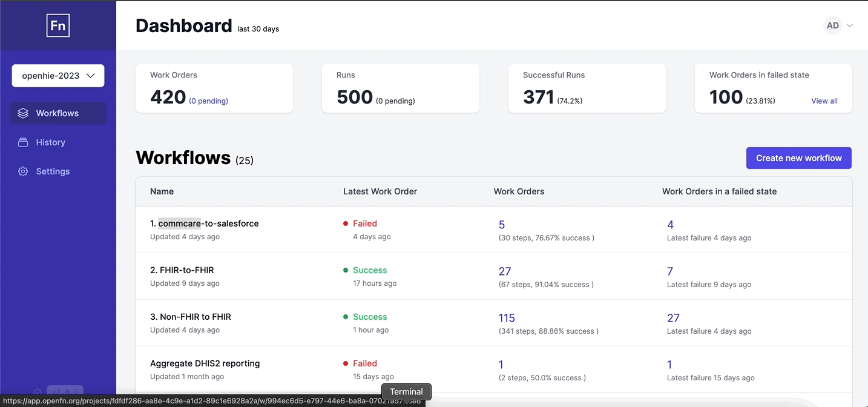This screenshot has width=868, height=407.
Task: Click the Workflows layers icon in sidebar
Action: [23, 113]
